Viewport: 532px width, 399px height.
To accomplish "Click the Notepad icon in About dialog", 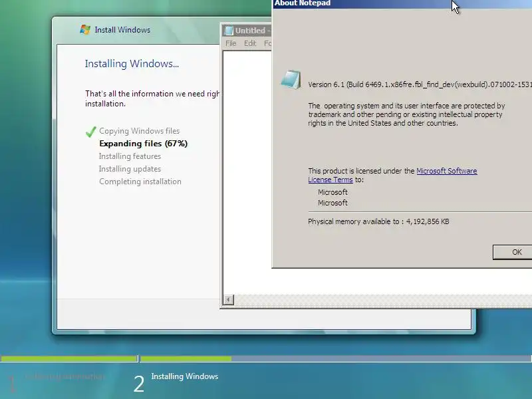I will click(291, 80).
